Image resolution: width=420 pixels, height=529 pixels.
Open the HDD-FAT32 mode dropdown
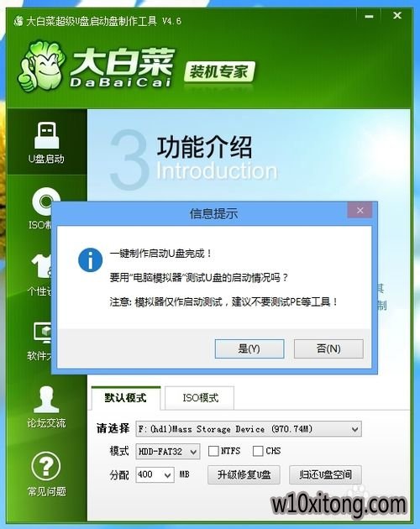(168, 452)
